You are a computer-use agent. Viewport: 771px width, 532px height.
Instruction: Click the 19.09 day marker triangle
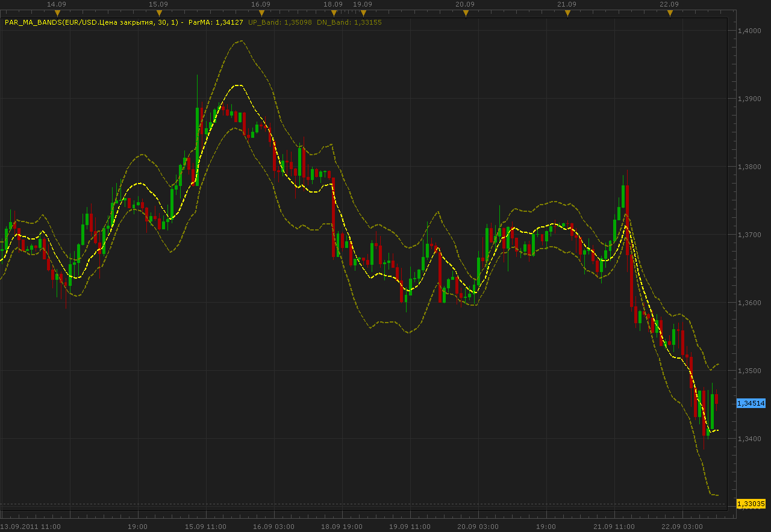pyautogui.click(x=363, y=13)
